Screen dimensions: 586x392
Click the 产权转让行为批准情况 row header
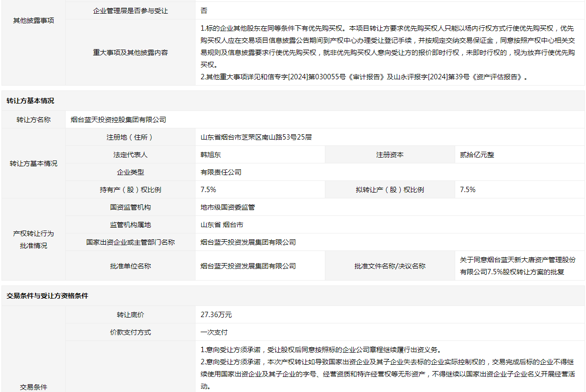coord(34,239)
